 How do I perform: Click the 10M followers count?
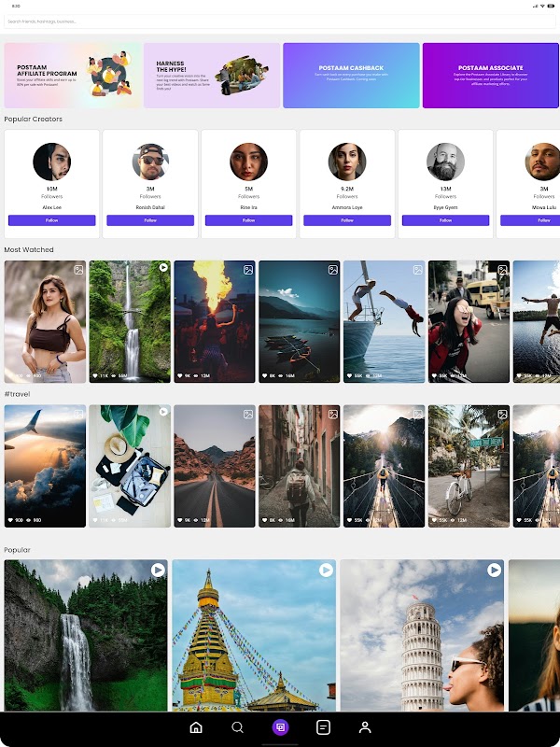52,189
